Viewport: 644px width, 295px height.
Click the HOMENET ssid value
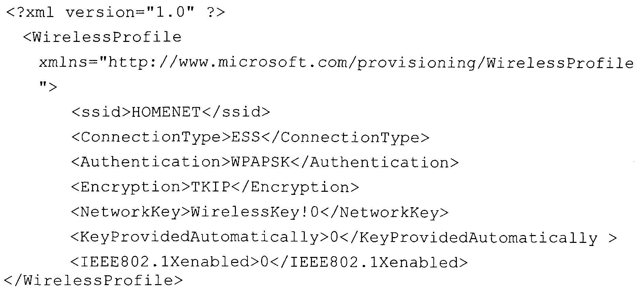[166, 112]
